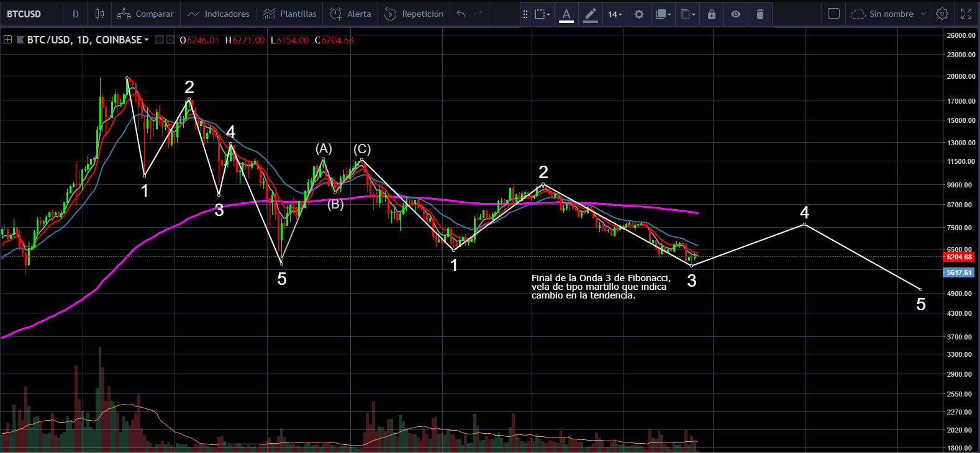Redo the last undone action

click(478, 14)
